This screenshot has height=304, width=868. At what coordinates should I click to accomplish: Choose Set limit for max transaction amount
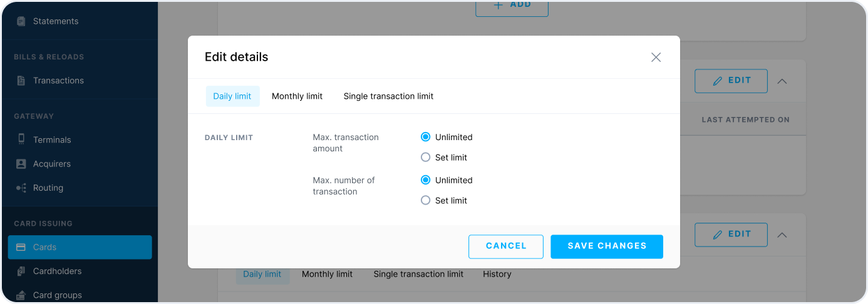pyautogui.click(x=426, y=158)
